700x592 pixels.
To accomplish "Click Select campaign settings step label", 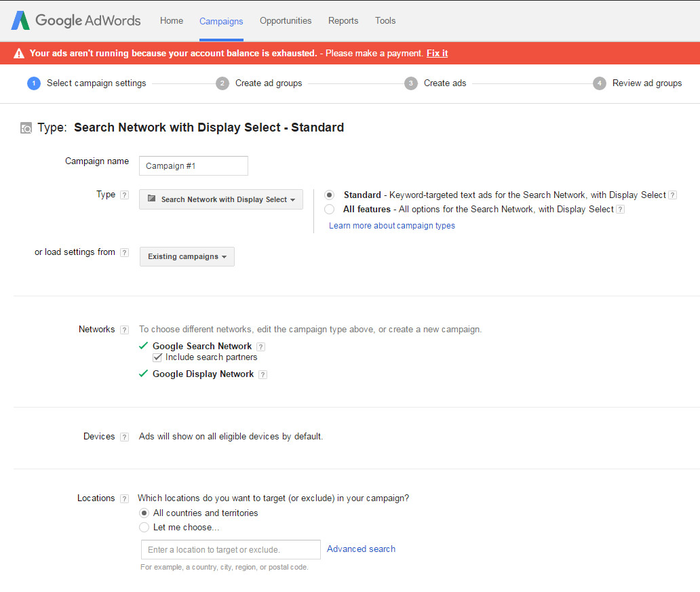I will click(x=96, y=83).
